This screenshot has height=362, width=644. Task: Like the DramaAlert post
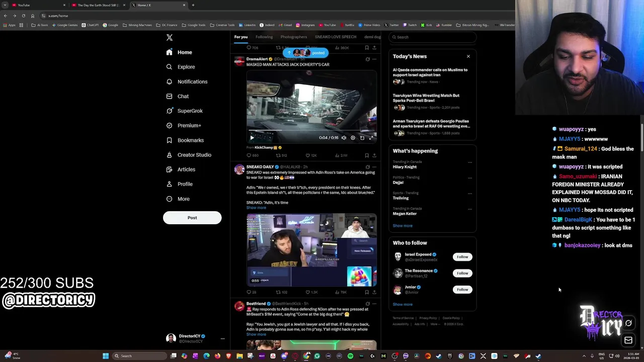(311, 155)
